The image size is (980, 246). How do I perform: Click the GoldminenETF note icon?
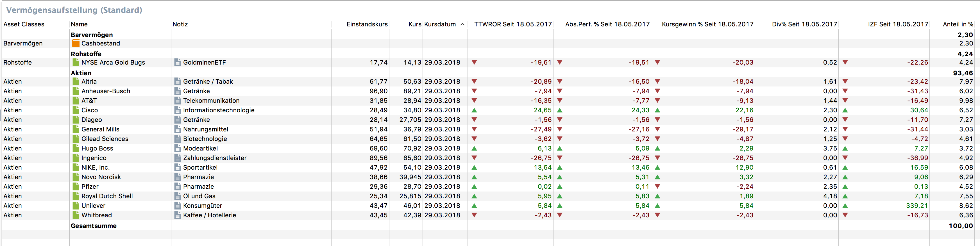(x=177, y=62)
